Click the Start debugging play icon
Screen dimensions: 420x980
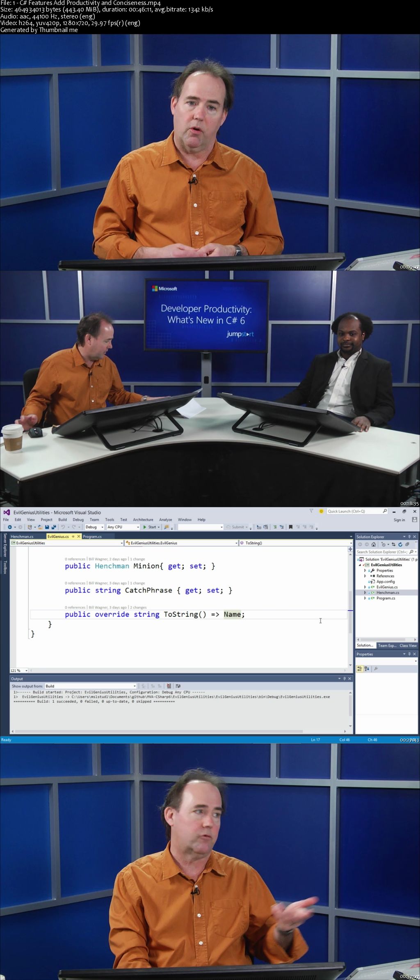pyautogui.click(x=145, y=527)
